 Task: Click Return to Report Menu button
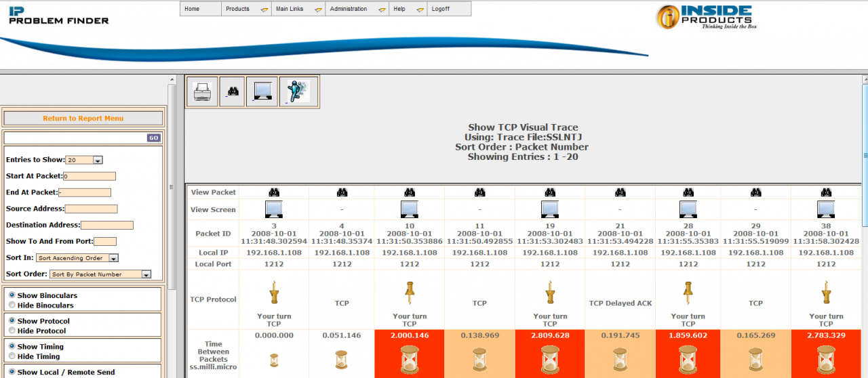click(x=83, y=119)
